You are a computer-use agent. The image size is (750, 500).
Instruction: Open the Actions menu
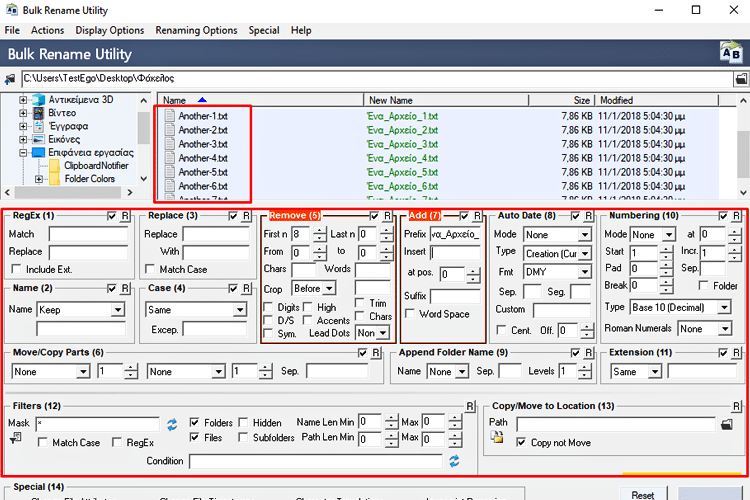(x=47, y=30)
